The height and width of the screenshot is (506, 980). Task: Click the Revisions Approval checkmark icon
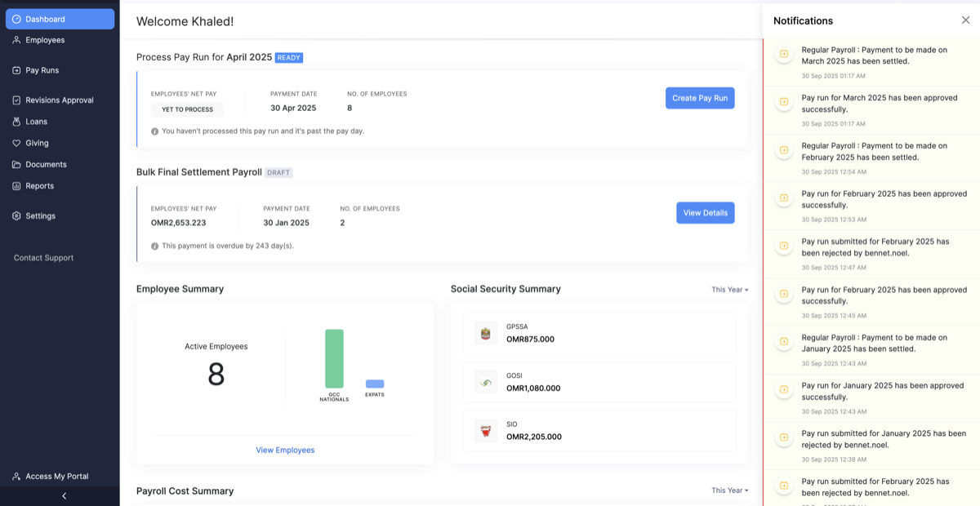pos(17,100)
